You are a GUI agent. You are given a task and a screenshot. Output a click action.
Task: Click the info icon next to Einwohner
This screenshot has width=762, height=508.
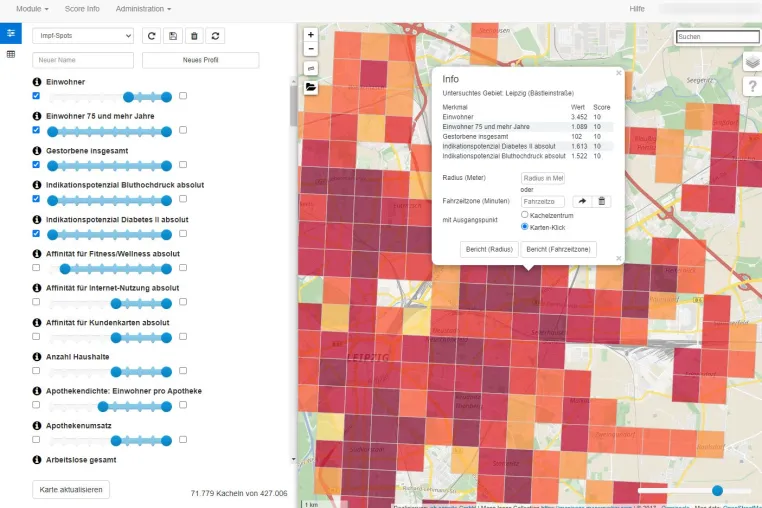click(x=36, y=82)
